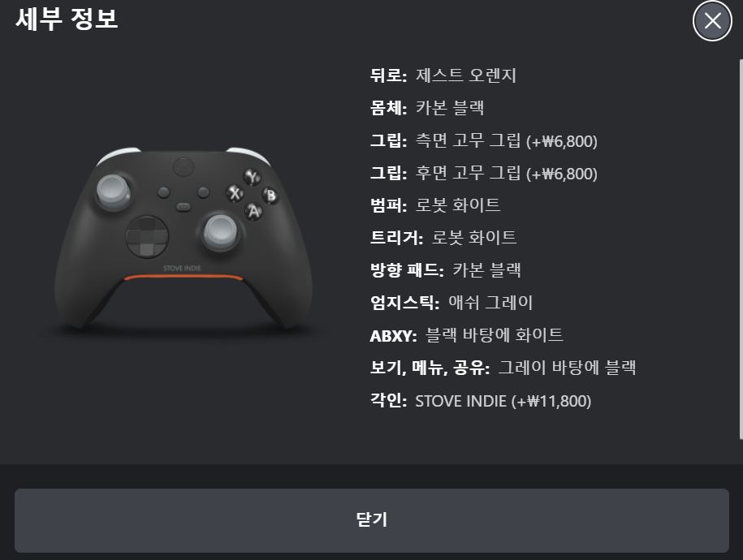The width and height of the screenshot is (743, 560).
Task: Click the 측면 고무 그립 detail line
Action: tap(483, 140)
